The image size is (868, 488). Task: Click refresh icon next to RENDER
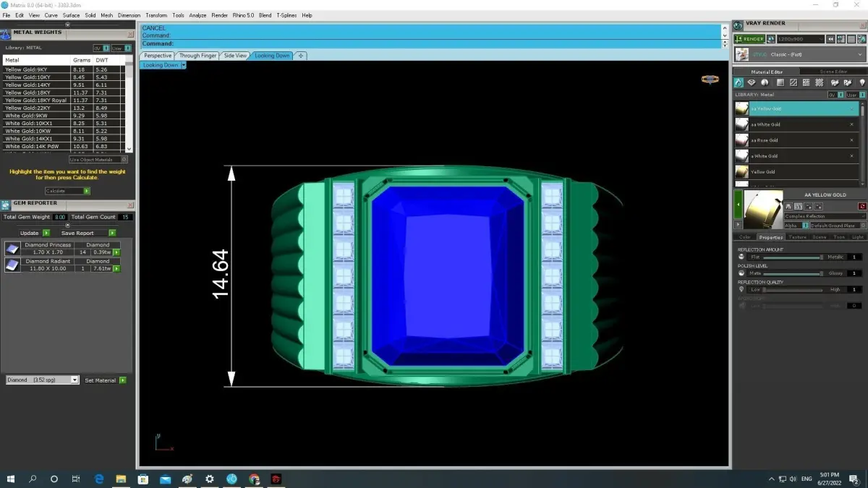pyautogui.click(x=771, y=39)
